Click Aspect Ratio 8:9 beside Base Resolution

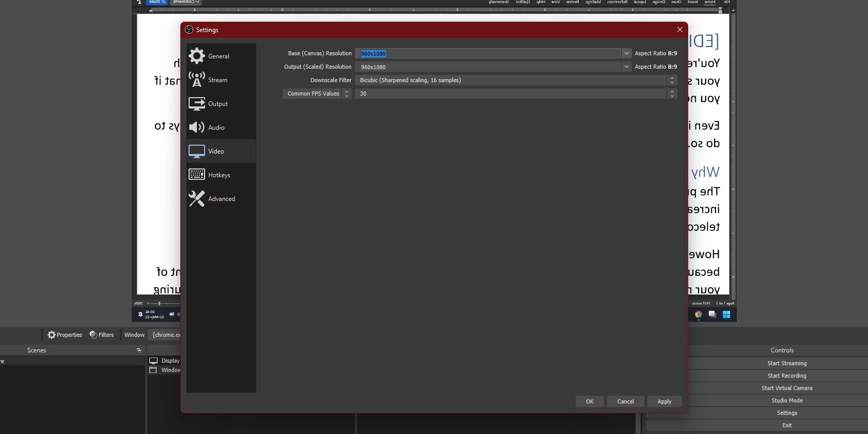[656, 53]
